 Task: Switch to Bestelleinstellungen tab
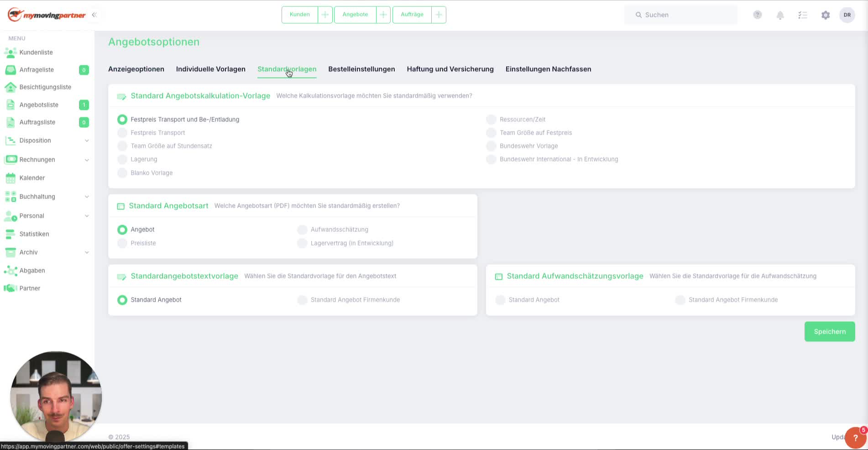[361, 69]
